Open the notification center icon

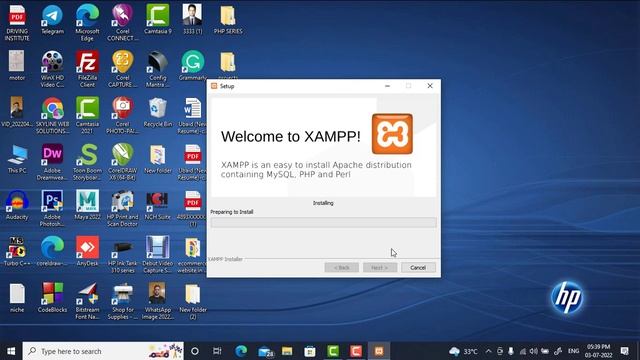click(x=624, y=351)
